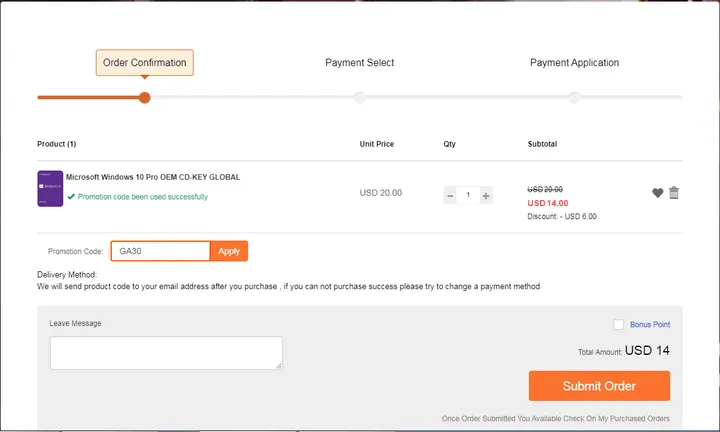This screenshot has height=432, width=720.
Task: Decrease quantity with the minus button
Action: tap(450, 196)
